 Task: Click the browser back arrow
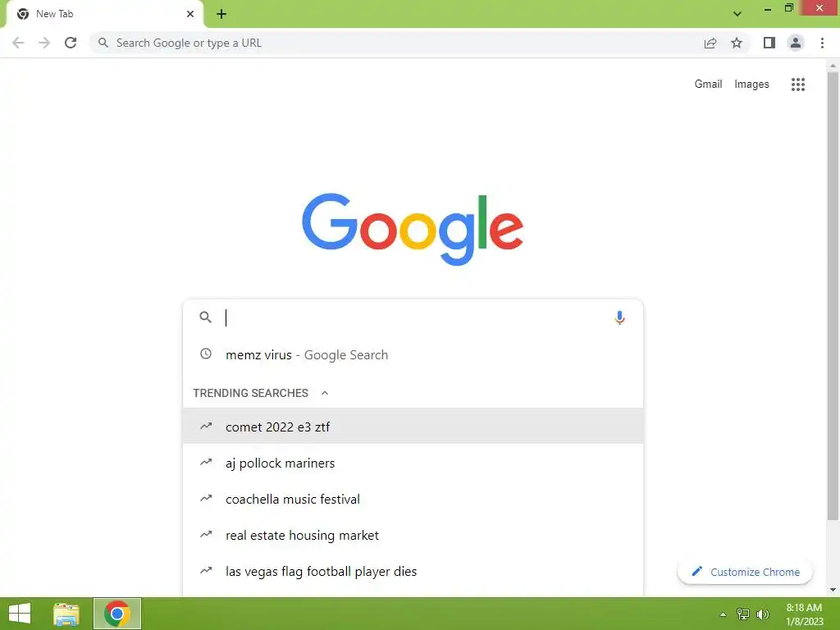click(x=18, y=43)
